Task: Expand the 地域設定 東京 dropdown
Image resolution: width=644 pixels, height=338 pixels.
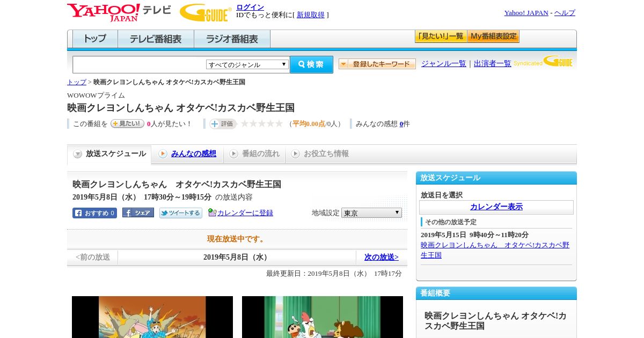Action: coord(371,213)
